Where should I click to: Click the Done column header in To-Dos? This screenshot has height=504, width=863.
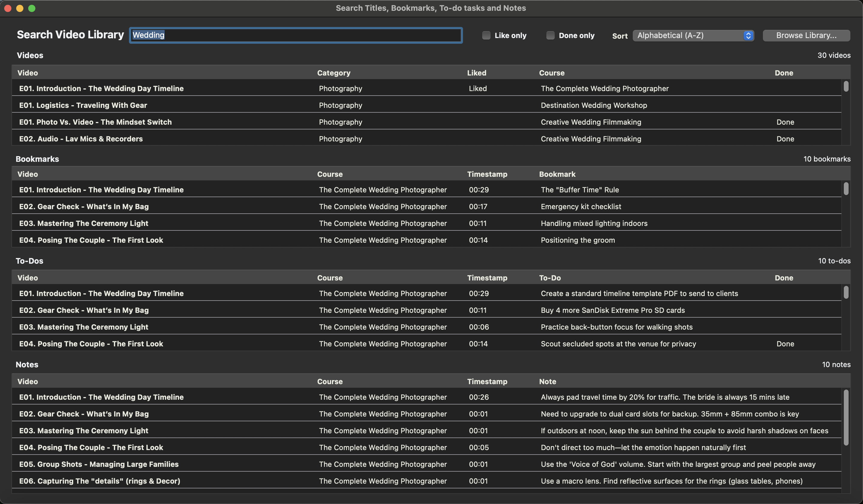pyautogui.click(x=784, y=278)
